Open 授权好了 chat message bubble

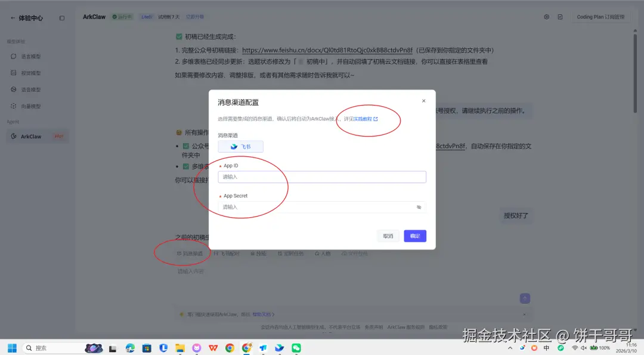pyautogui.click(x=516, y=216)
